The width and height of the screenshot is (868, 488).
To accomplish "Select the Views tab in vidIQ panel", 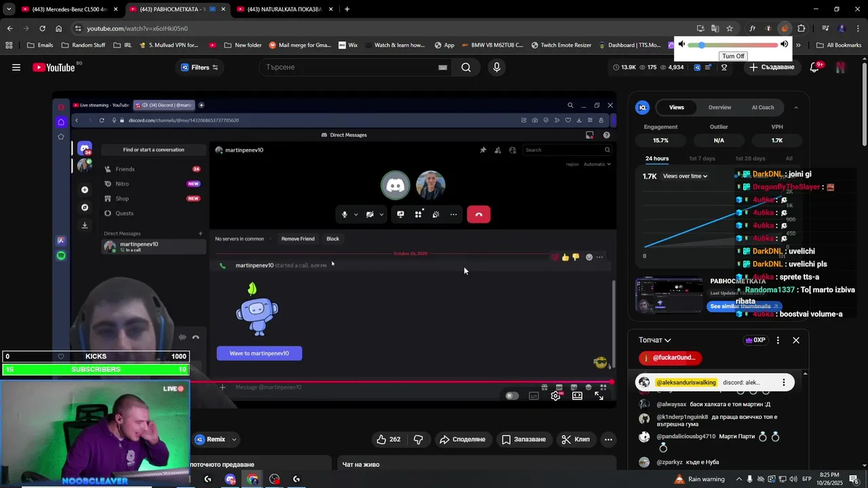I will point(677,107).
